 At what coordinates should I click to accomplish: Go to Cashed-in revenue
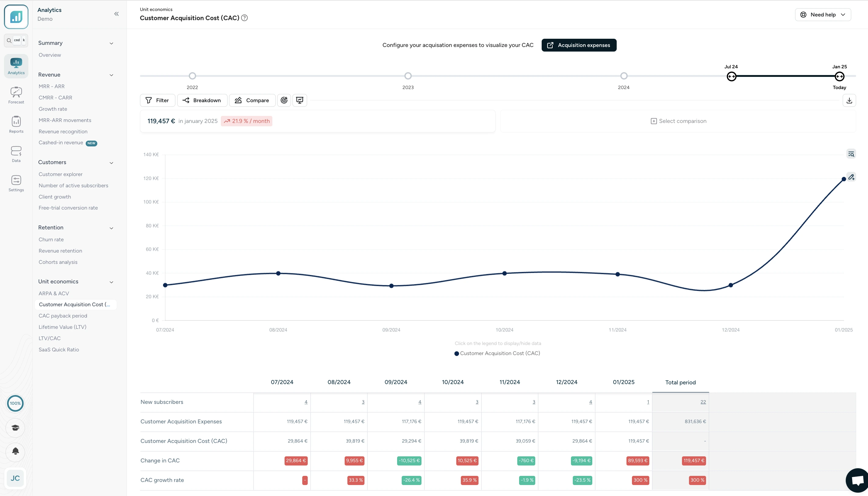coord(61,143)
